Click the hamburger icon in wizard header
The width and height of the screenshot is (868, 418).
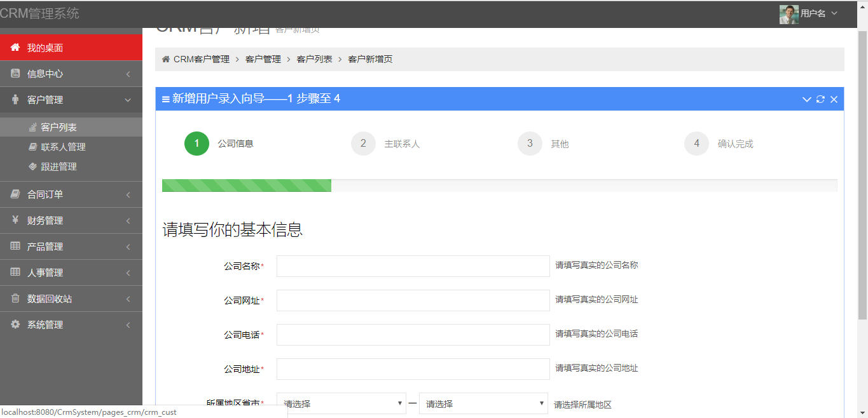point(166,99)
